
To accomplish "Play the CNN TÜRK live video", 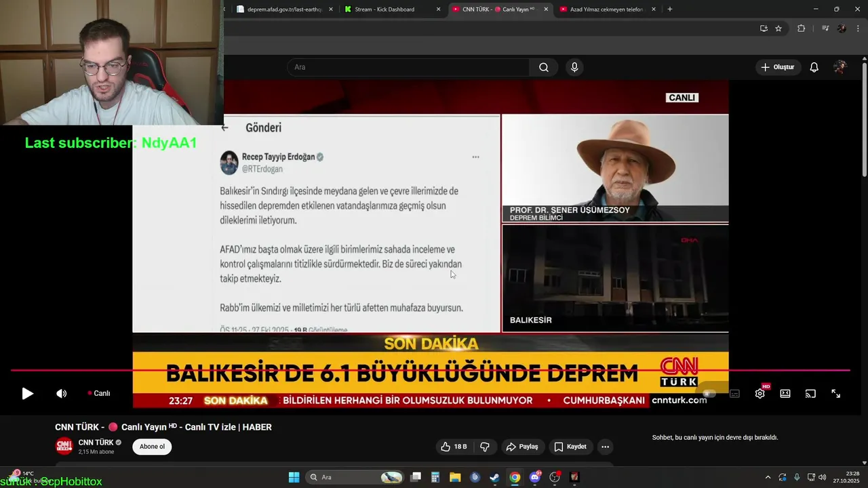I will [x=27, y=394].
